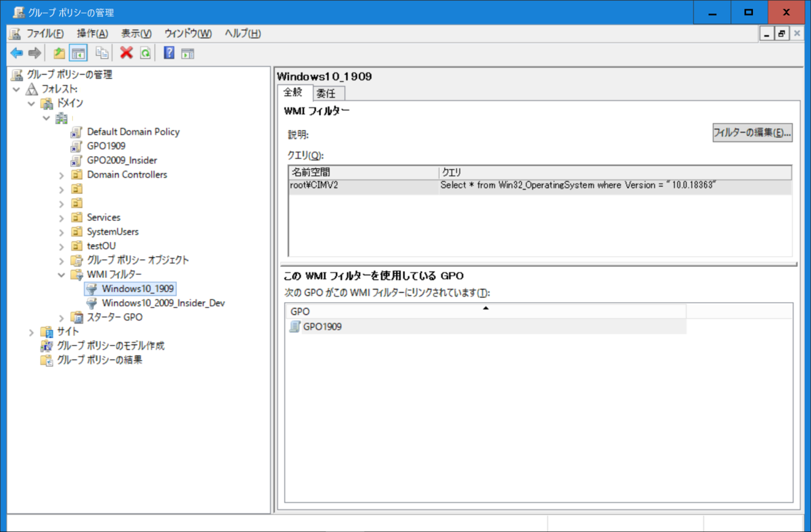This screenshot has width=811, height=532.
Task: Toggle the show/hide action pane icon
Action: (x=187, y=53)
